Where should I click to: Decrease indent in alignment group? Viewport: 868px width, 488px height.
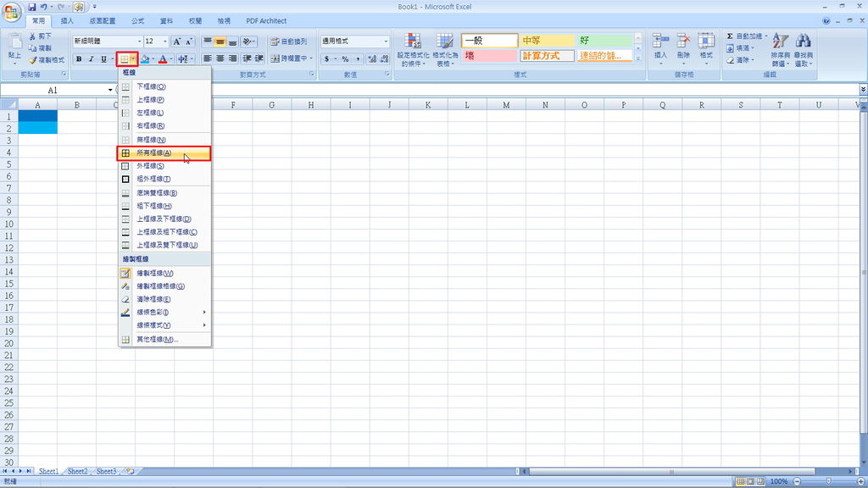[247, 58]
